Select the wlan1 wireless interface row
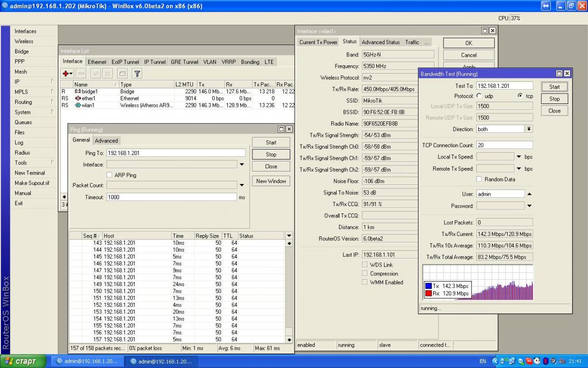The image size is (588, 368). click(88, 105)
